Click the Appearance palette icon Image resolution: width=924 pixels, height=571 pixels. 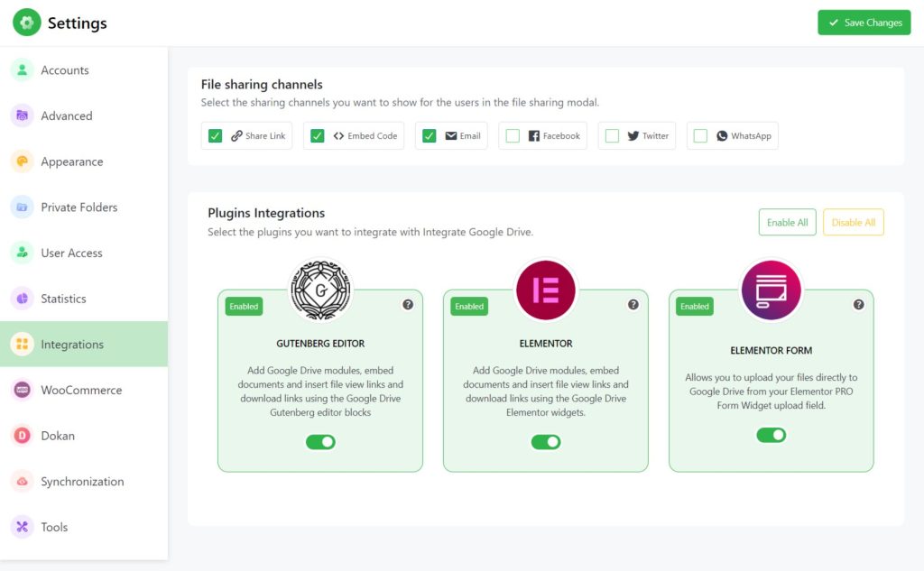pyautogui.click(x=23, y=161)
